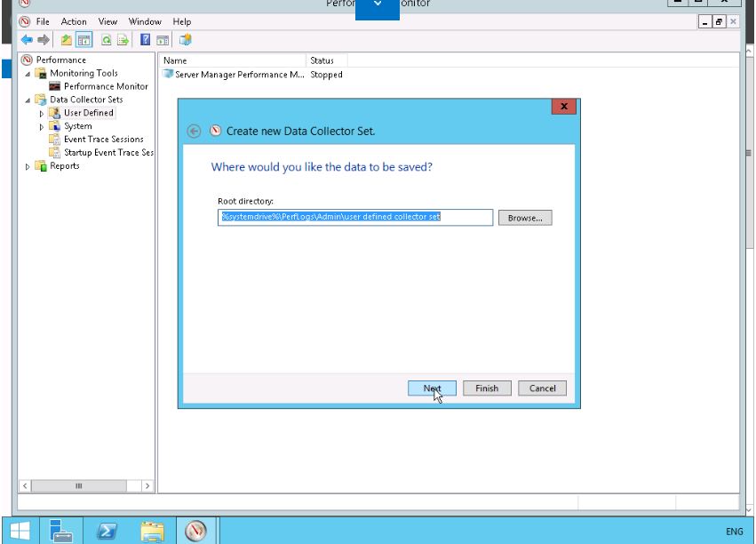The image size is (756, 544).
Task: Click the wizard's back arrow icon
Action: 194,132
